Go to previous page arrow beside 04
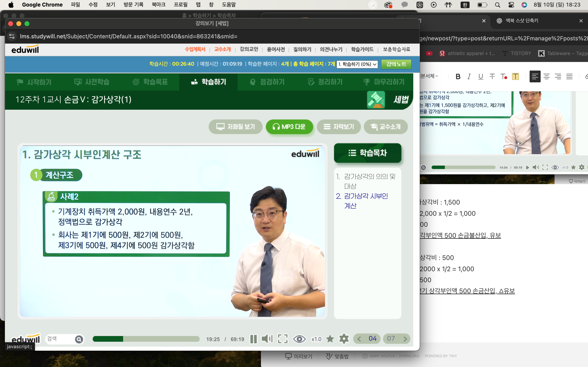This screenshot has height=367, width=588. click(359, 339)
